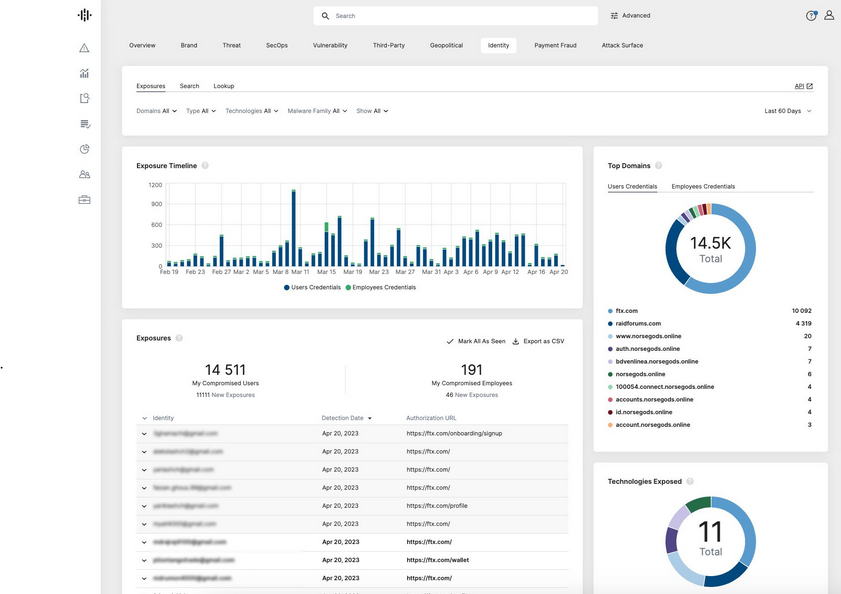Image resolution: width=841 pixels, height=594 pixels.
Task: Toggle Employees Credentials legend in timeline chart
Action: [x=381, y=288]
